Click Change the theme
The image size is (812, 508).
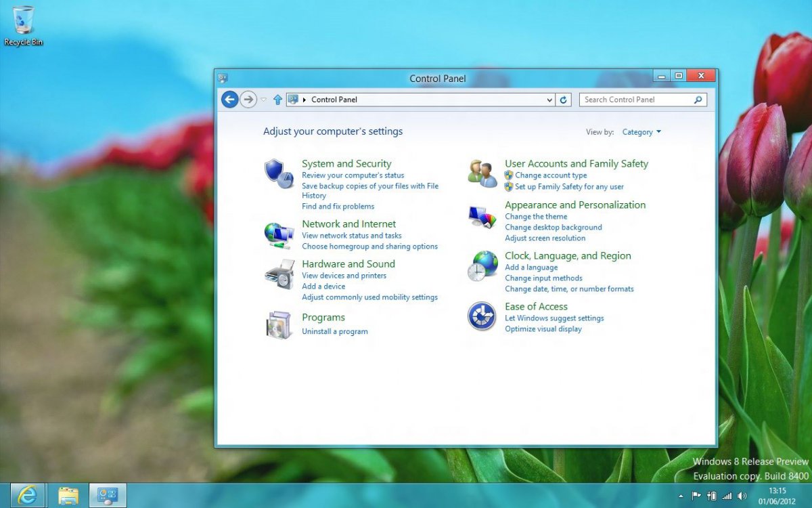click(536, 217)
